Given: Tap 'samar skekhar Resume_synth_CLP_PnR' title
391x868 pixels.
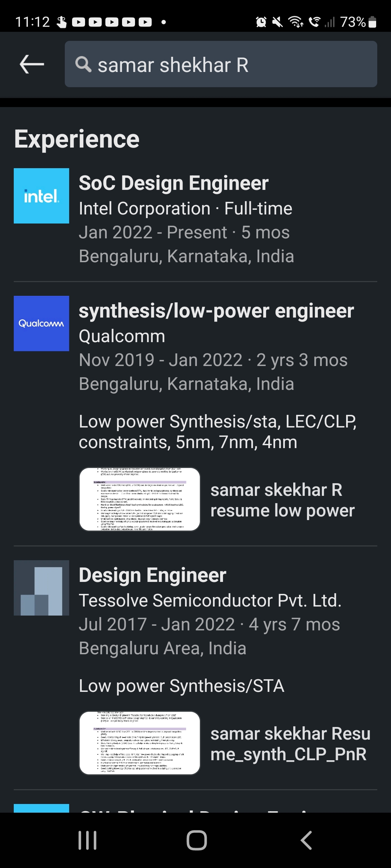Looking at the screenshot, I should click(x=290, y=744).
